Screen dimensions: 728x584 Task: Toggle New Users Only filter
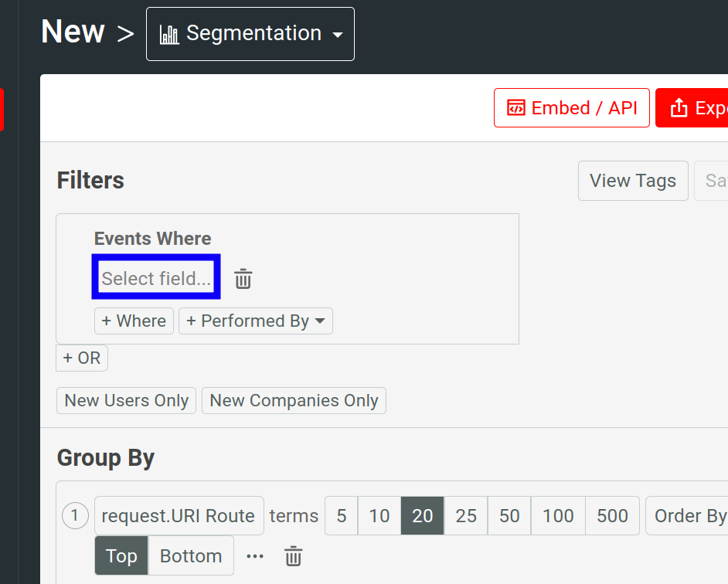126,400
